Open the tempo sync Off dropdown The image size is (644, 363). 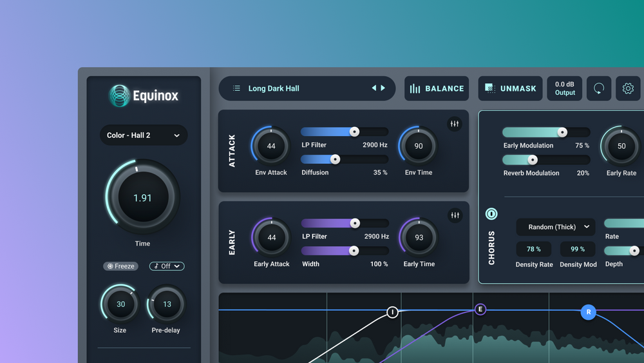[x=167, y=266]
